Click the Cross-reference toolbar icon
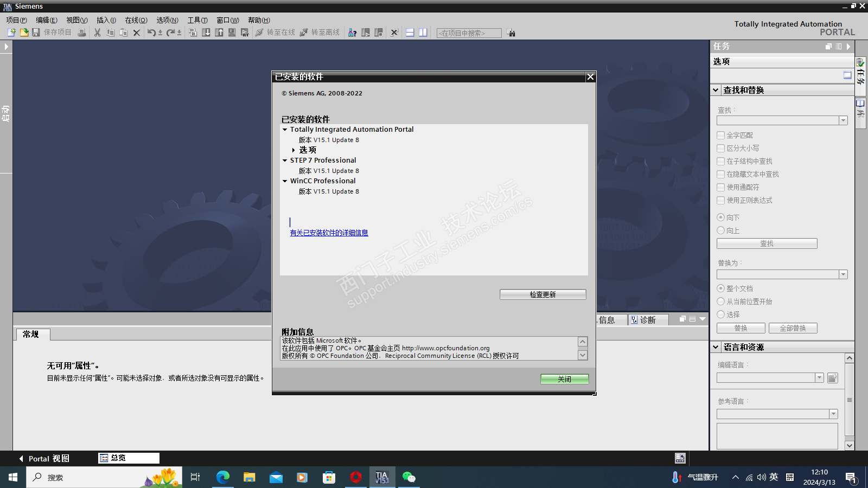868x488 pixels. coord(394,33)
